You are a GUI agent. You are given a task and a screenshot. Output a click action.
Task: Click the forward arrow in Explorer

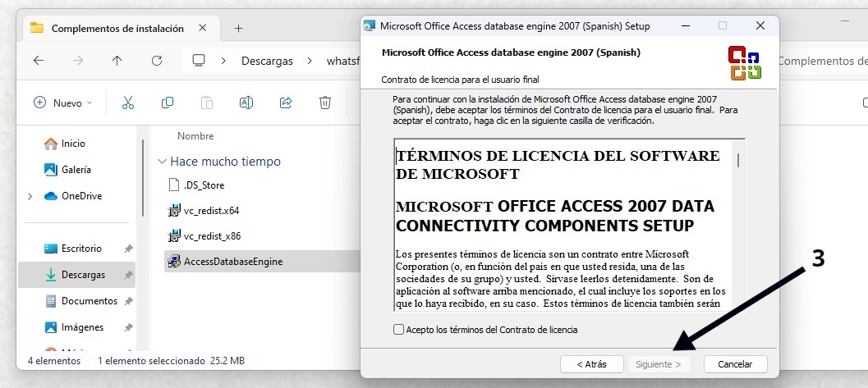pyautogui.click(x=77, y=60)
